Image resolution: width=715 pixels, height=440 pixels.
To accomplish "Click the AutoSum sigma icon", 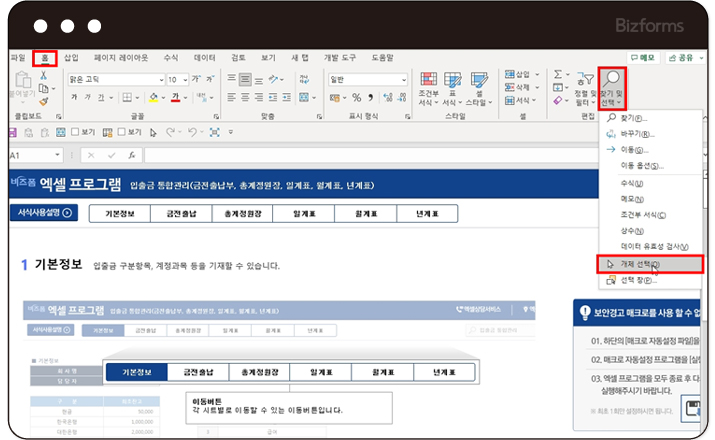I will [560, 75].
